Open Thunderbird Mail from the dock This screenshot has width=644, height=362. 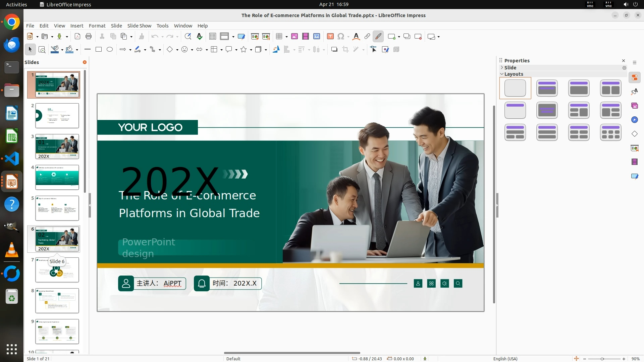click(12, 45)
